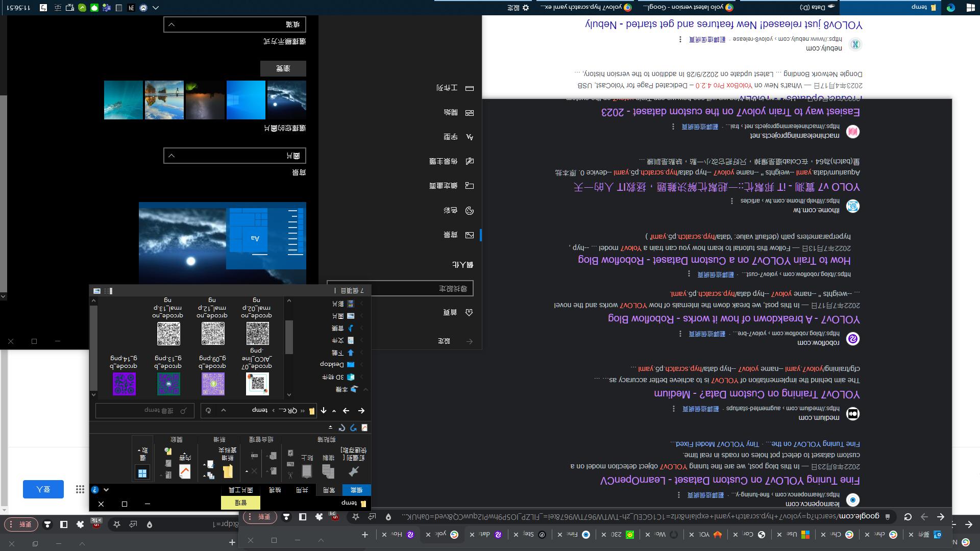Click the scissors Cut icon in Explorer ribbon

pos(290,475)
